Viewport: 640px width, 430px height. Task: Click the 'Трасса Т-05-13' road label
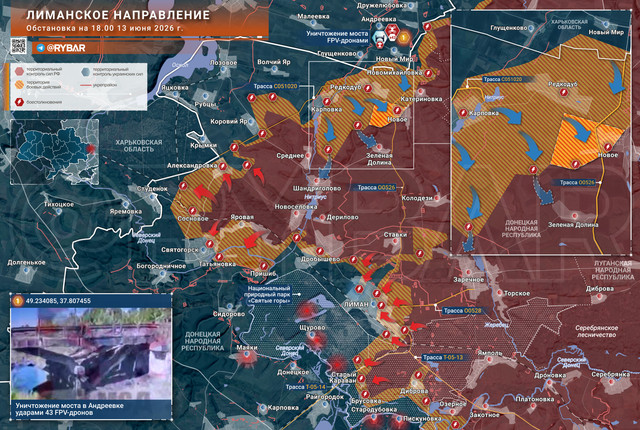click(x=443, y=357)
